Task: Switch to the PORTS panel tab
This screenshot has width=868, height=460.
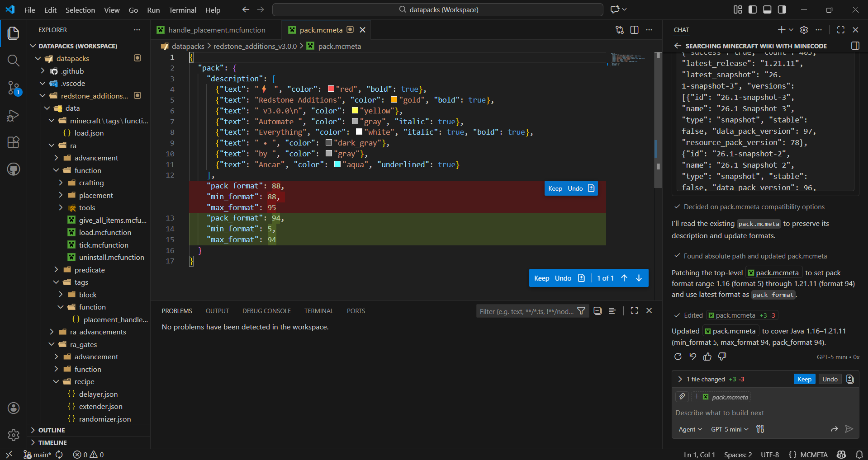Action: (356, 311)
